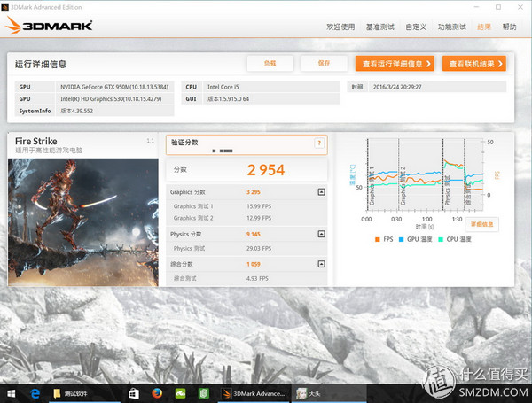The width and height of the screenshot is (532, 403).
Task: Click the Graphics score 3 295
Action: (x=253, y=192)
